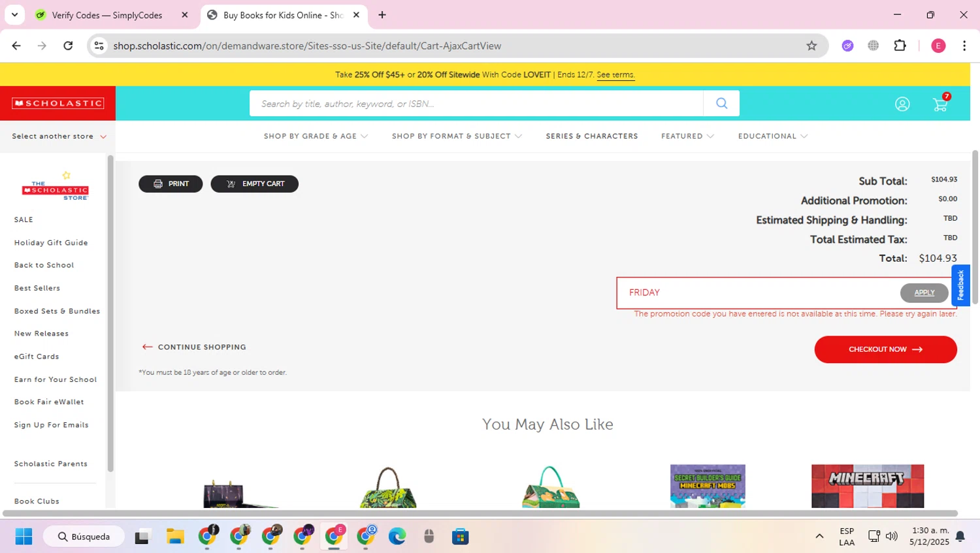Viewport: 980px width, 553px height.
Task: Open the shopping cart icon with badge
Action: tap(941, 103)
